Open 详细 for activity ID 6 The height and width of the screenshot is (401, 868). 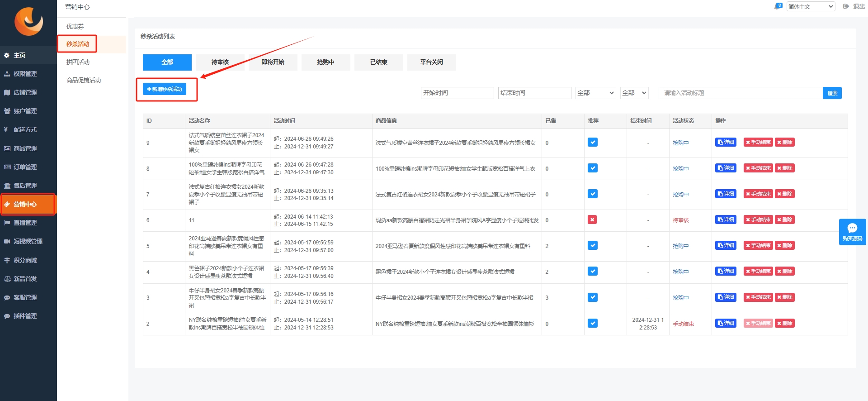726,220
